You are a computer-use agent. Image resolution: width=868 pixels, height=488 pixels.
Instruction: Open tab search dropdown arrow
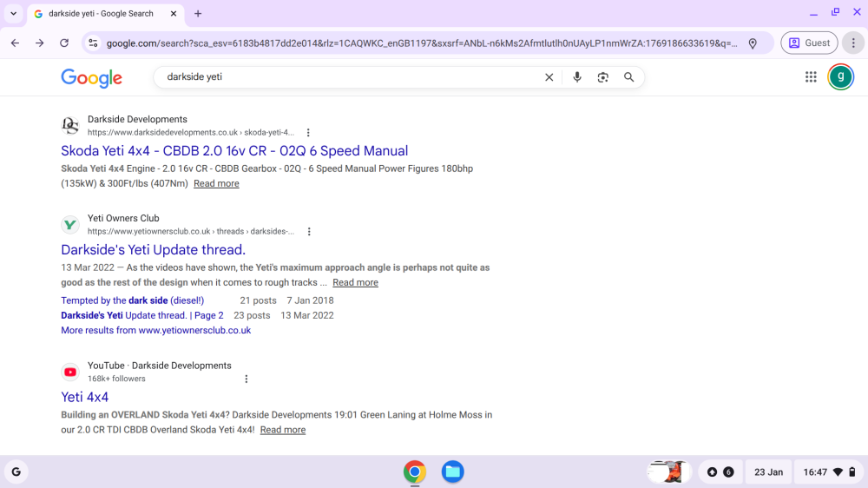pyautogui.click(x=13, y=14)
